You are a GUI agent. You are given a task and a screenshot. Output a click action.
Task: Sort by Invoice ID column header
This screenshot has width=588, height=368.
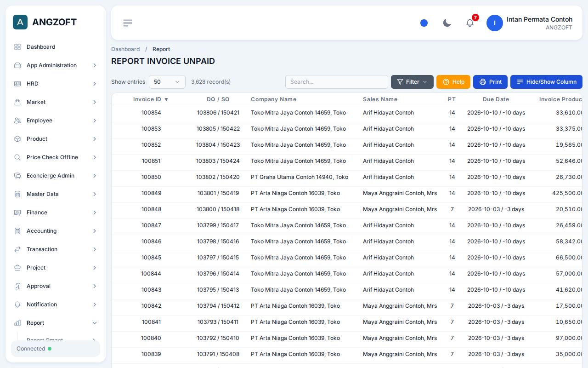pyautogui.click(x=151, y=99)
